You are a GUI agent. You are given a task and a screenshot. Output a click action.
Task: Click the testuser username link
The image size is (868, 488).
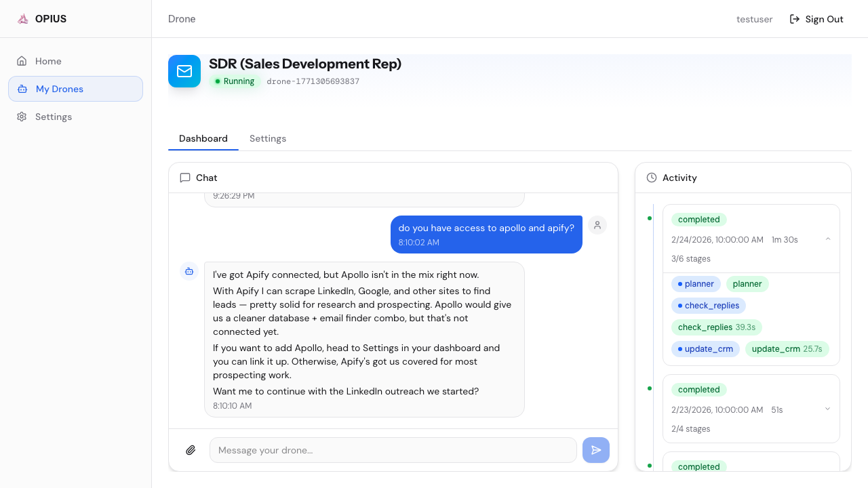754,19
